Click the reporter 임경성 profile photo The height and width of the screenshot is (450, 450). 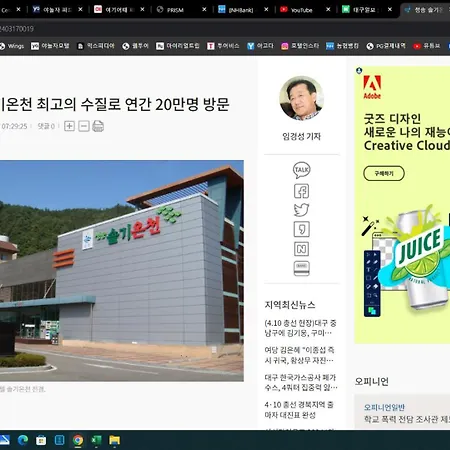click(301, 98)
